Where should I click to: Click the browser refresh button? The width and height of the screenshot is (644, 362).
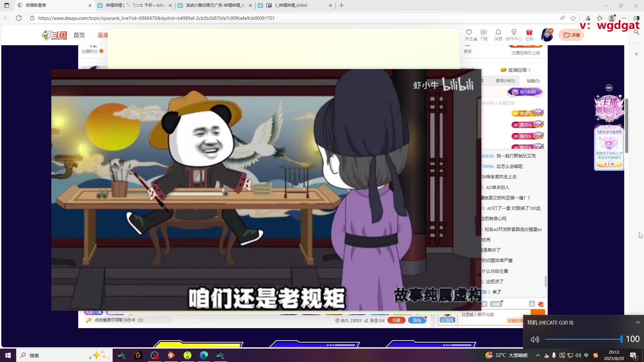click(x=19, y=18)
